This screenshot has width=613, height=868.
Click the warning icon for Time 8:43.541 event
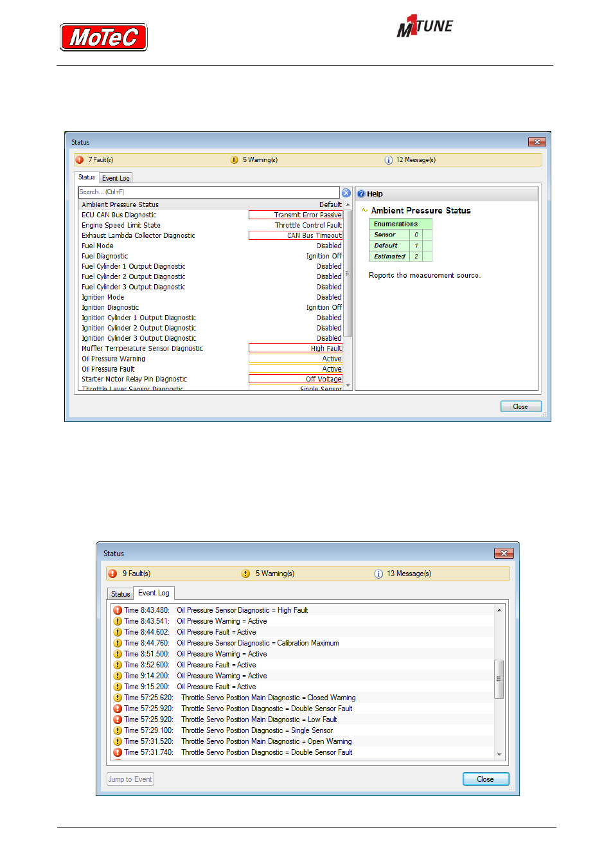click(x=118, y=621)
